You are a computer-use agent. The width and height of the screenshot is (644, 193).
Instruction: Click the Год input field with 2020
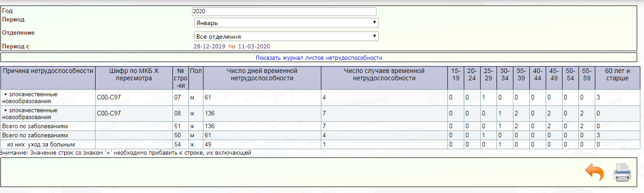(x=284, y=11)
